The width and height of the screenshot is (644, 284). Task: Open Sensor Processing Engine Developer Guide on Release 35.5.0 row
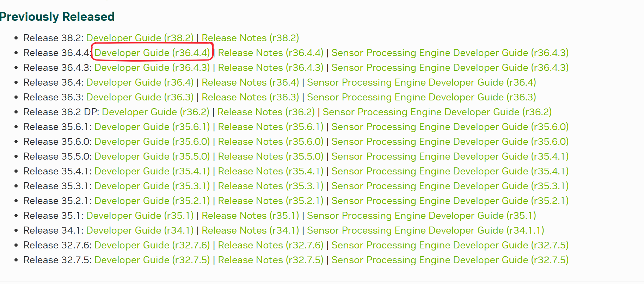[x=450, y=156]
